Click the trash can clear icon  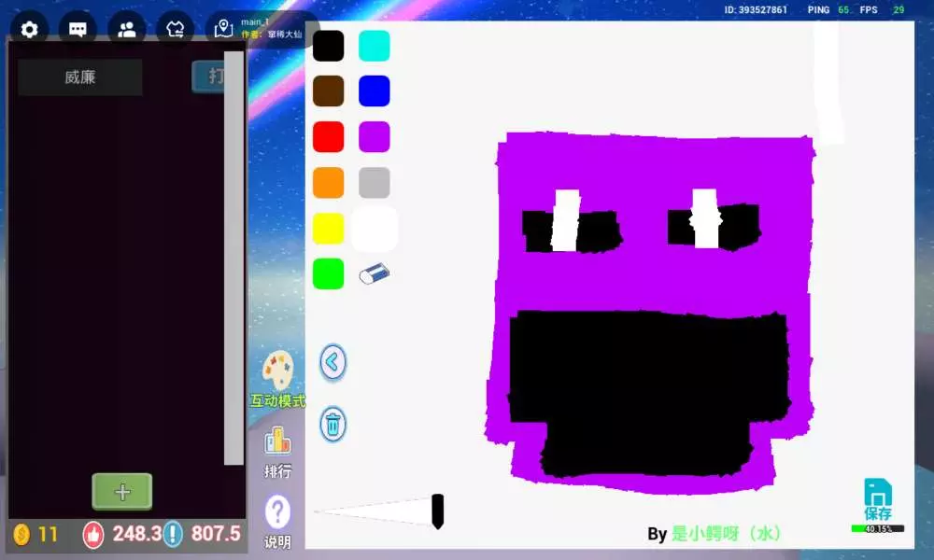pos(333,425)
